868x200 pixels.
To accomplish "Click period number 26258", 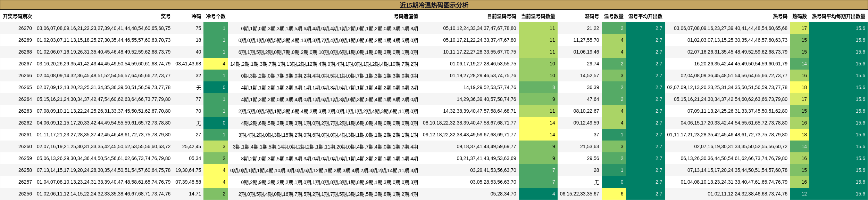I will coord(25,170).
